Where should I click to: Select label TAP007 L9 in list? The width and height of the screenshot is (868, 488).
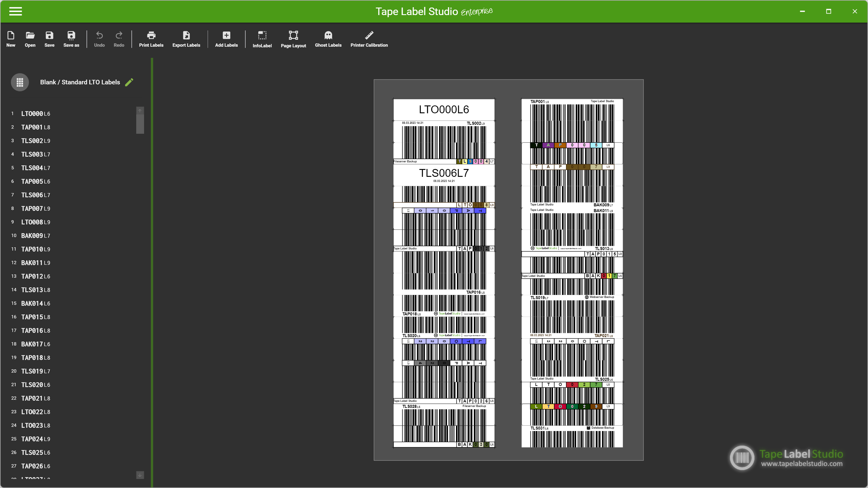[x=35, y=208]
